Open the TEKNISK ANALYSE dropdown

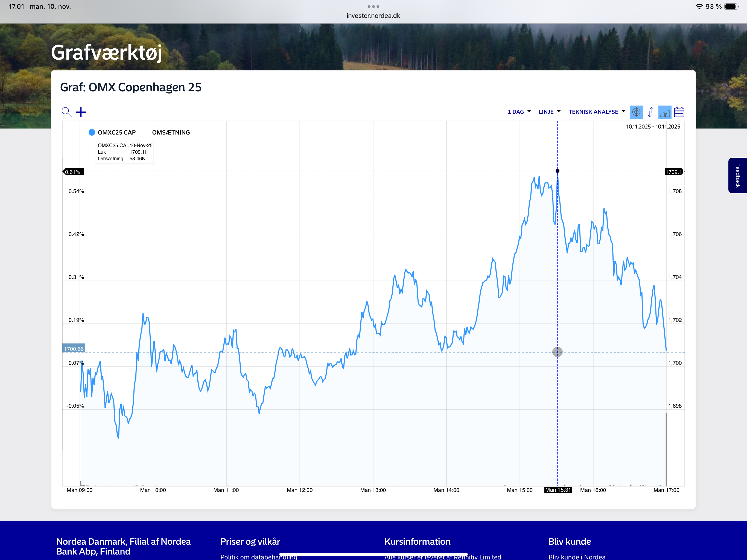coord(597,112)
